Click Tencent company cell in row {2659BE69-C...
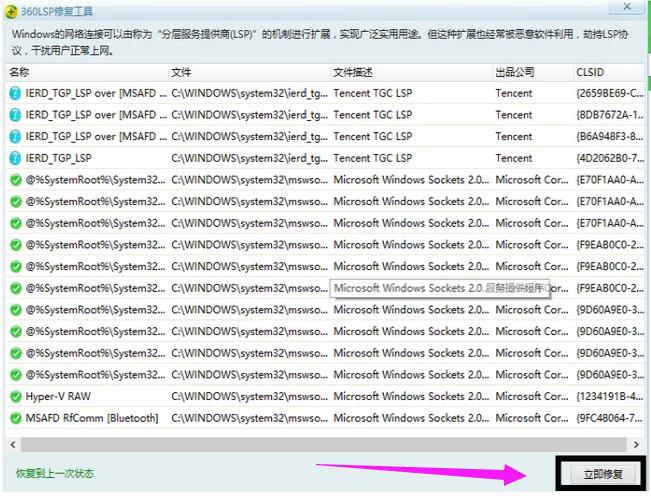 click(x=514, y=93)
